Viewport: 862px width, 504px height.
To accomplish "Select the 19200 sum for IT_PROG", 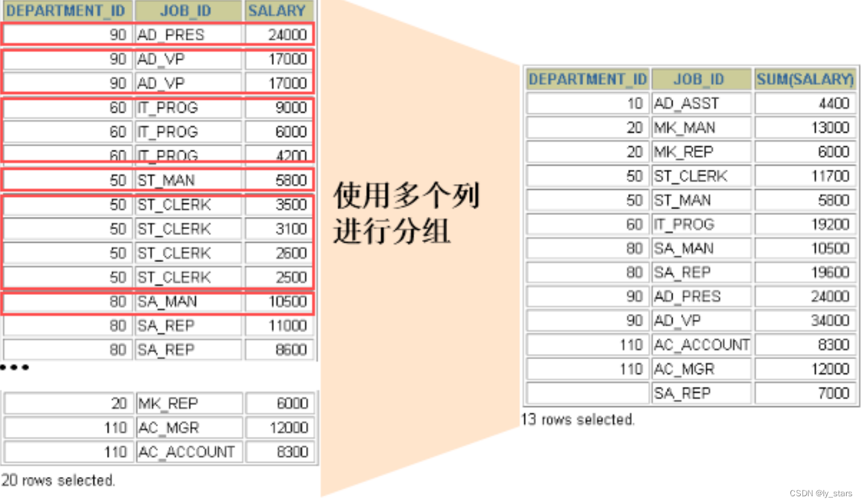I will [x=807, y=224].
